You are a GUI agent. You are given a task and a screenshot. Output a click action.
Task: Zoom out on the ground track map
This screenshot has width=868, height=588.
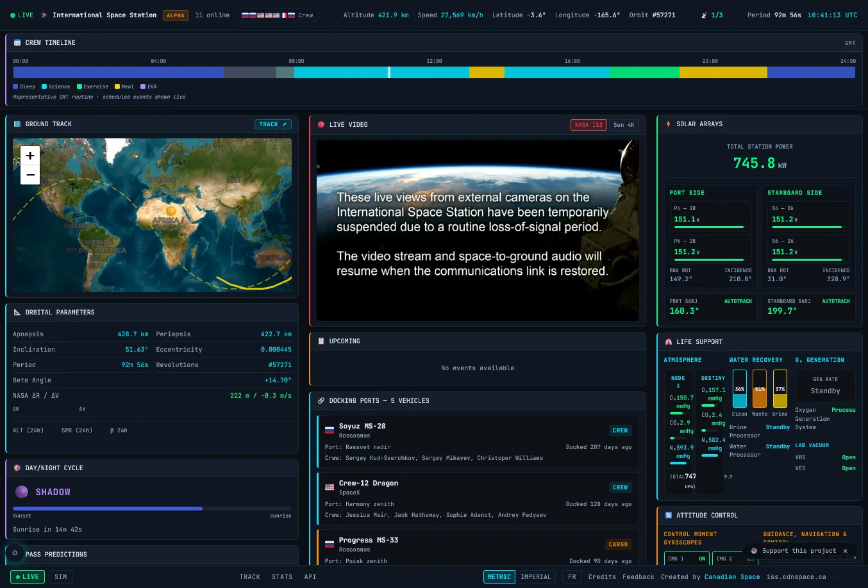(30, 175)
